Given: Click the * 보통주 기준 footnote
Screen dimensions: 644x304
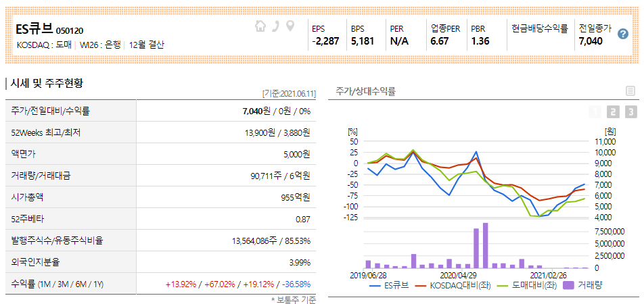Looking at the screenshot, I should pos(294,301).
